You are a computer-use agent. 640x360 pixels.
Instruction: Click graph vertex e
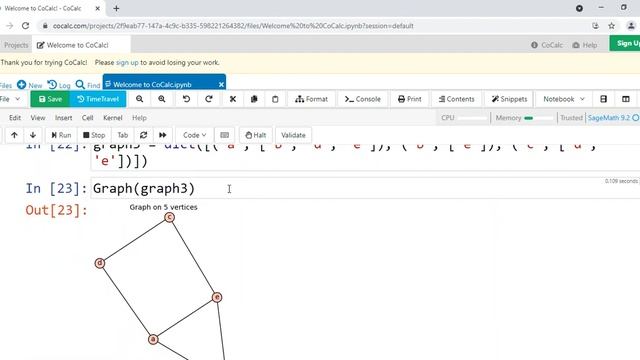coord(217,297)
